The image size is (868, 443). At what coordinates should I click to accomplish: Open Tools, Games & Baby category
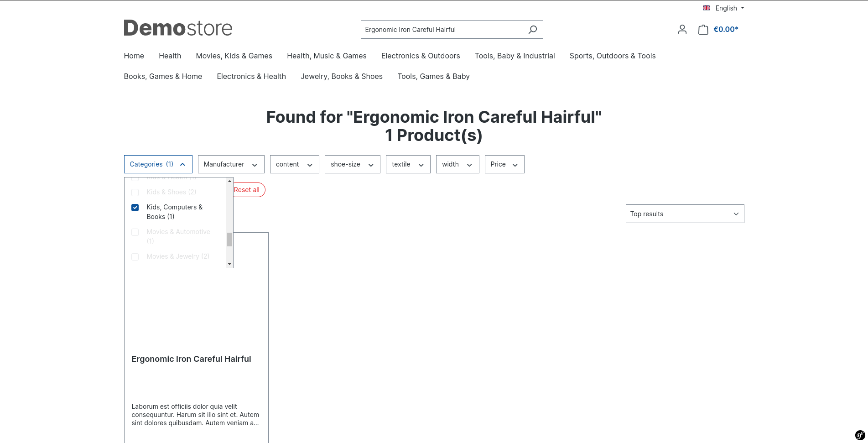(433, 76)
